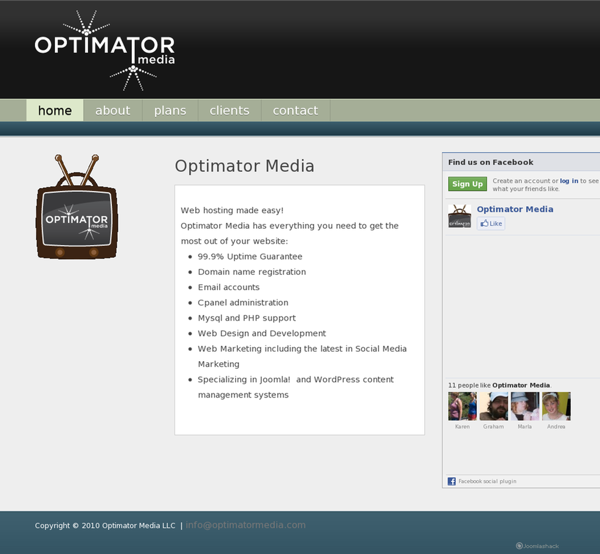Go to the home menu tab
This screenshot has width=600, height=554.
coord(55,110)
